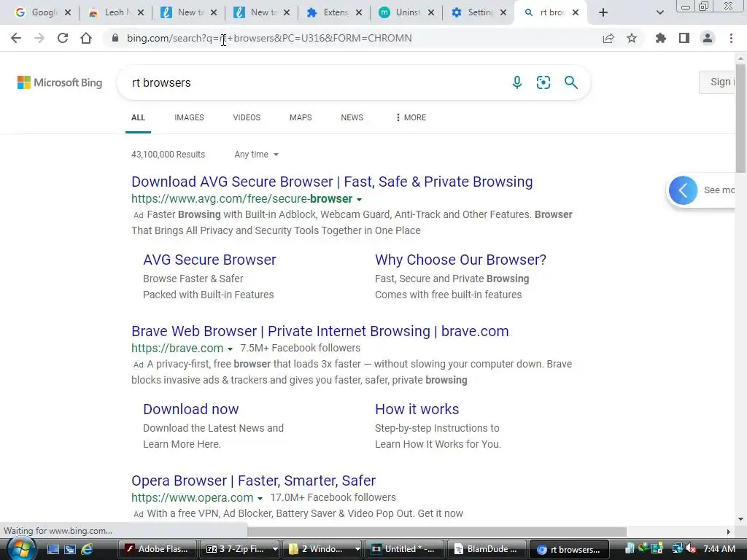The height and width of the screenshot is (560, 747).
Task: Open Why Choose Our Browser link
Action: pyautogui.click(x=461, y=260)
